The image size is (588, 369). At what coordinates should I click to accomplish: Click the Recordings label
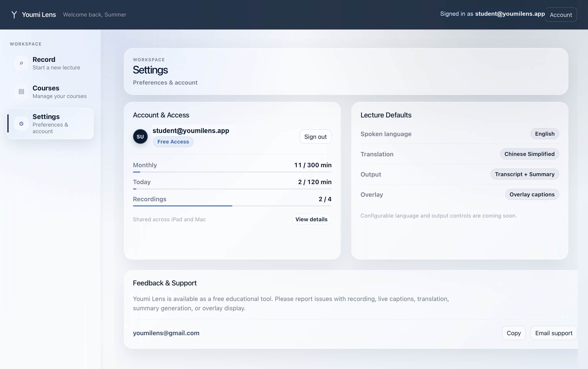(149, 199)
